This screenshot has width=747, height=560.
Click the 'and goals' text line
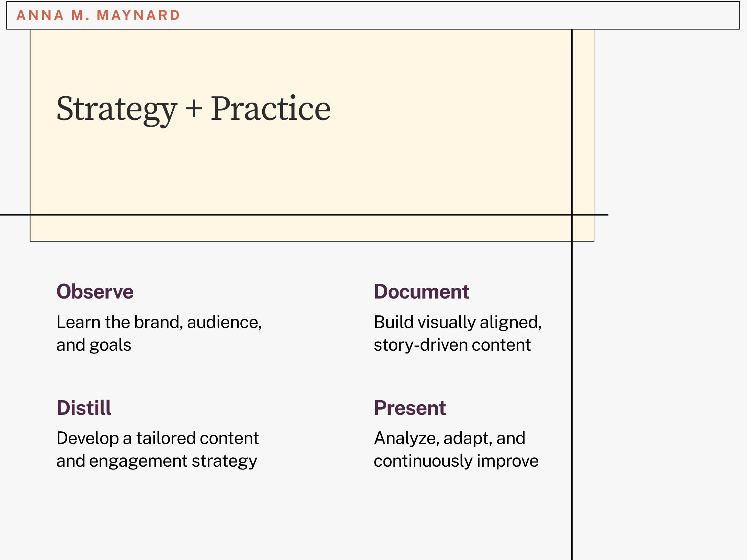click(94, 345)
